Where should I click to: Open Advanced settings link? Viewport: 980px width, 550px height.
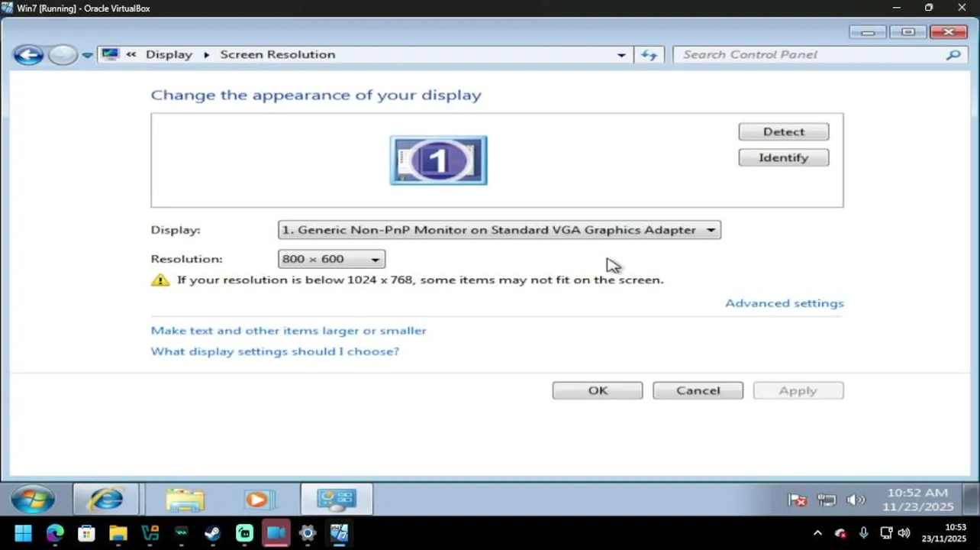785,303
